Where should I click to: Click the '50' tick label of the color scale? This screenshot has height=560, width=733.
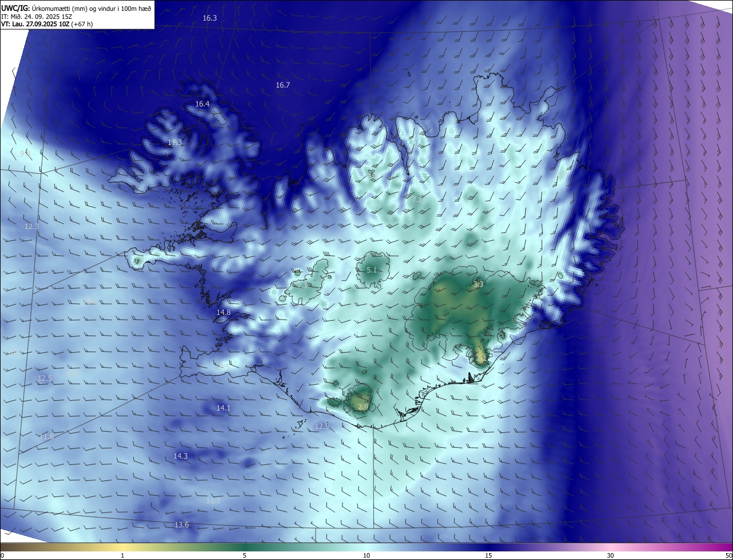point(728,555)
